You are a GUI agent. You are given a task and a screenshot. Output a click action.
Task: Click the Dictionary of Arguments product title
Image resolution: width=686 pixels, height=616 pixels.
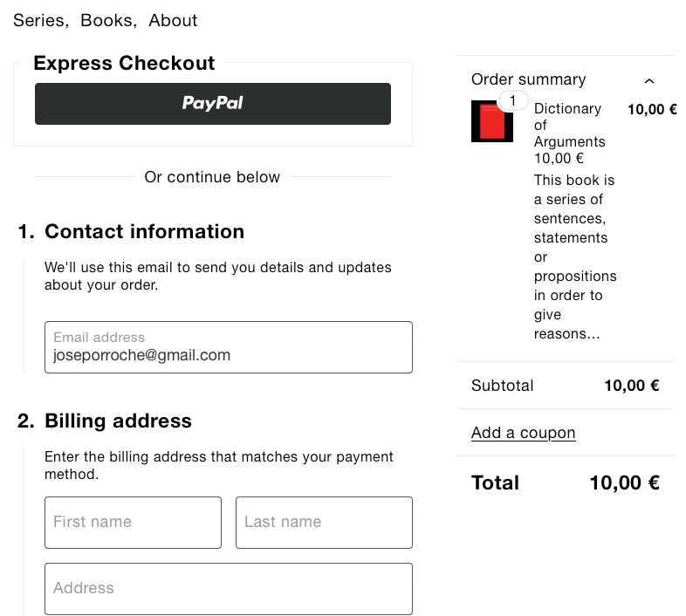(569, 125)
